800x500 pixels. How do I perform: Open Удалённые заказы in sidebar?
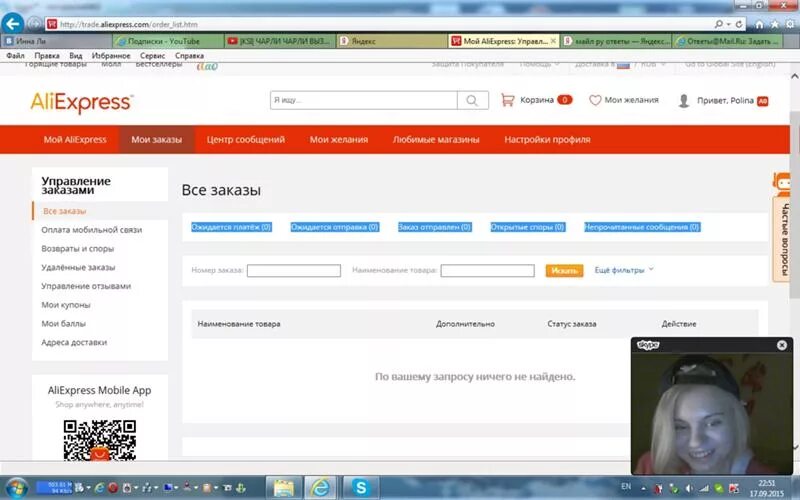(x=78, y=267)
